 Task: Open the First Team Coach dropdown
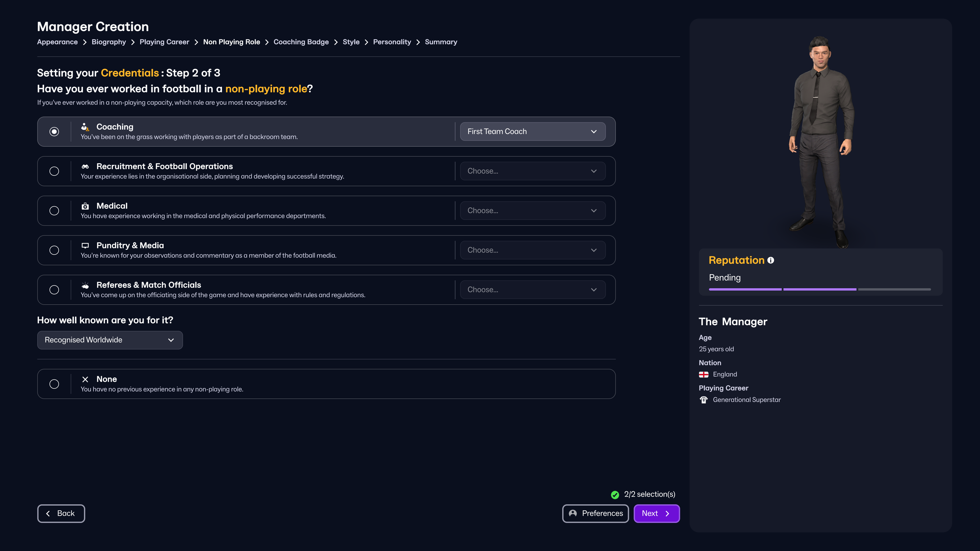(533, 132)
